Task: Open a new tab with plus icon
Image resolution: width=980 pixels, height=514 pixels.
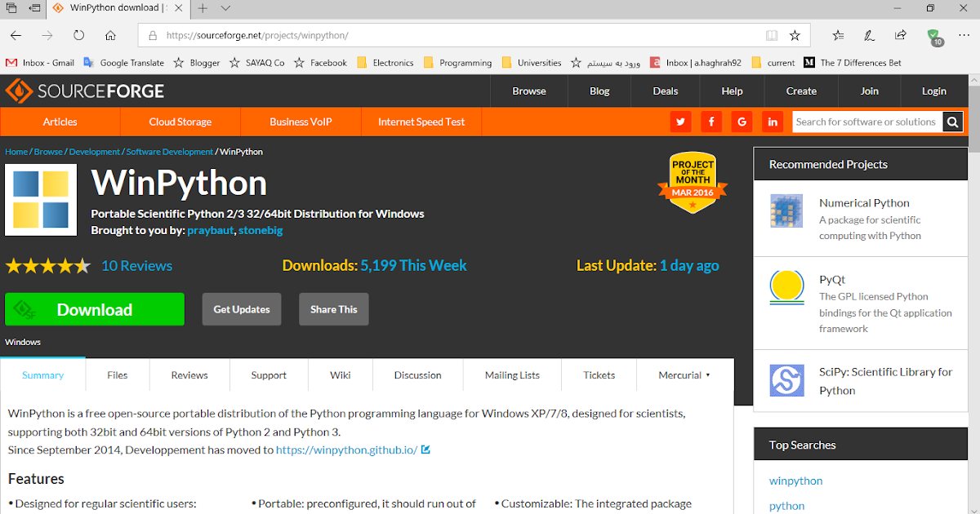Action: pyautogui.click(x=203, y=8)
